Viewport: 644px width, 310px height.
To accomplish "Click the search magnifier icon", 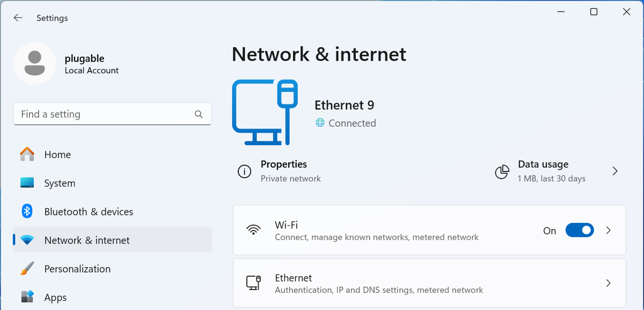I will pos(199,114).
